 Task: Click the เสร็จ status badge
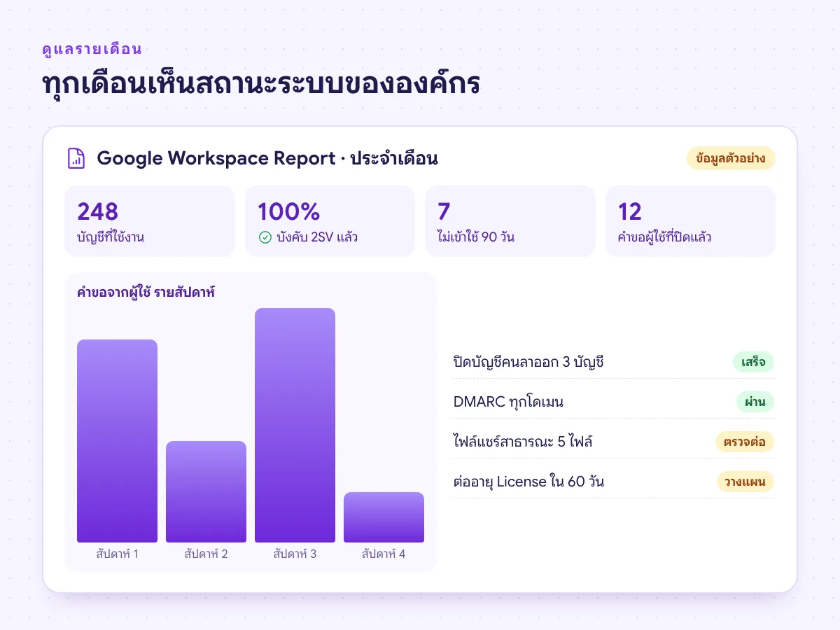tap(753, 362)
